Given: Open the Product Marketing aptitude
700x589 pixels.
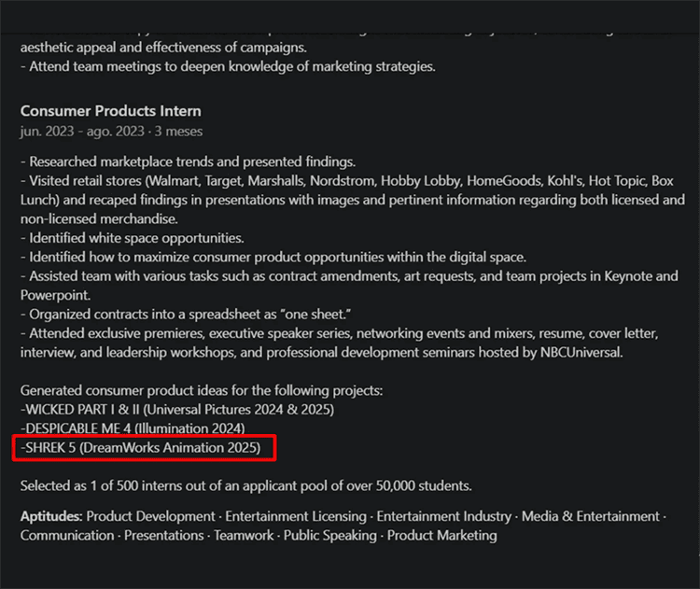Looking at the screenshot, I should 442,535.
